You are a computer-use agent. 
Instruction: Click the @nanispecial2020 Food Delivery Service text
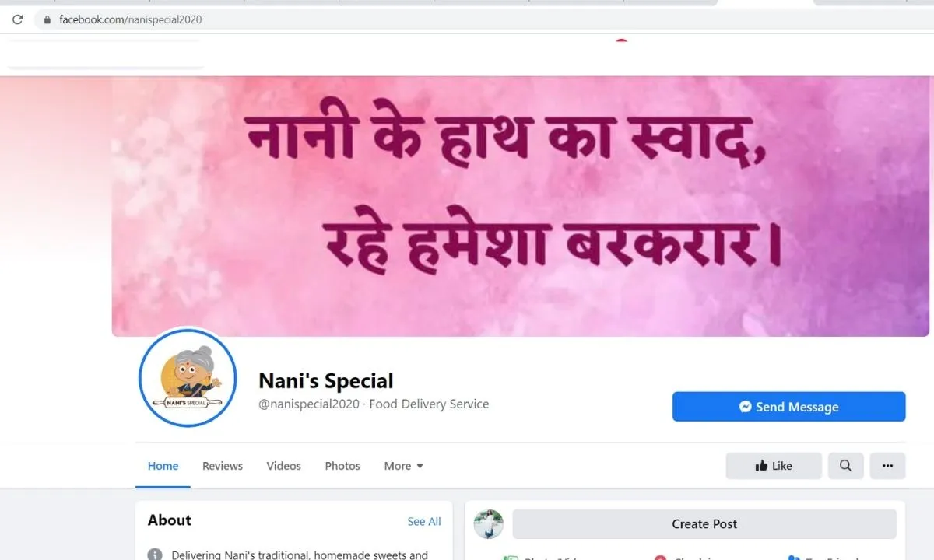click(374, 404)
